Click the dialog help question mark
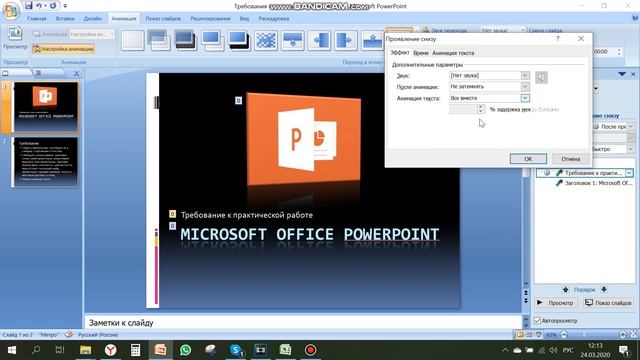640x360 pixels. [x=558, y=39]
